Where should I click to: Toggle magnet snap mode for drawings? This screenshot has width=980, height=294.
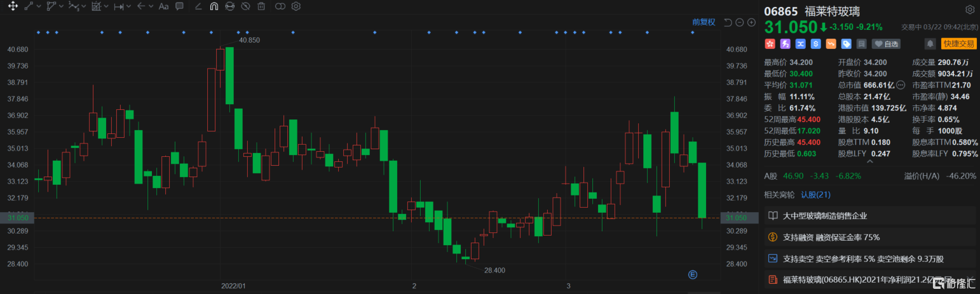214,6
